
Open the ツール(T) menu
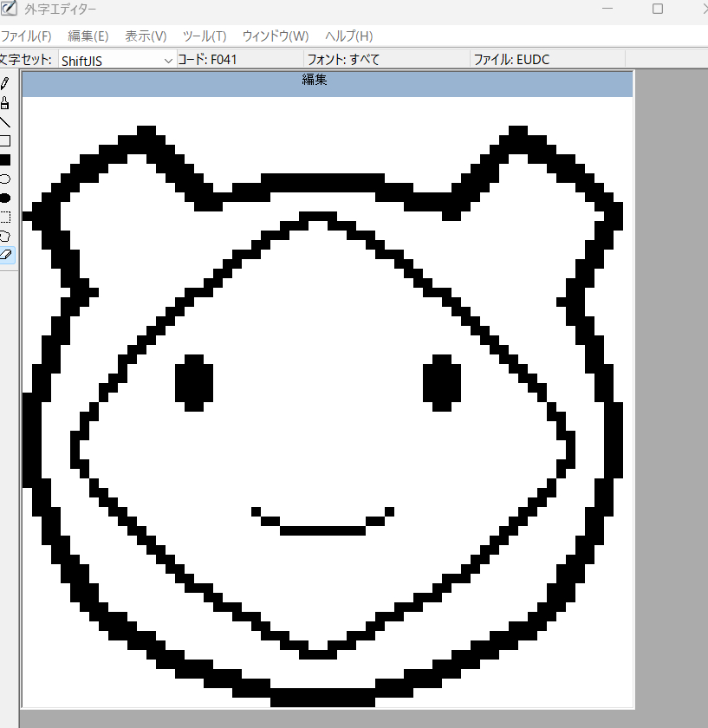point(205,36)
